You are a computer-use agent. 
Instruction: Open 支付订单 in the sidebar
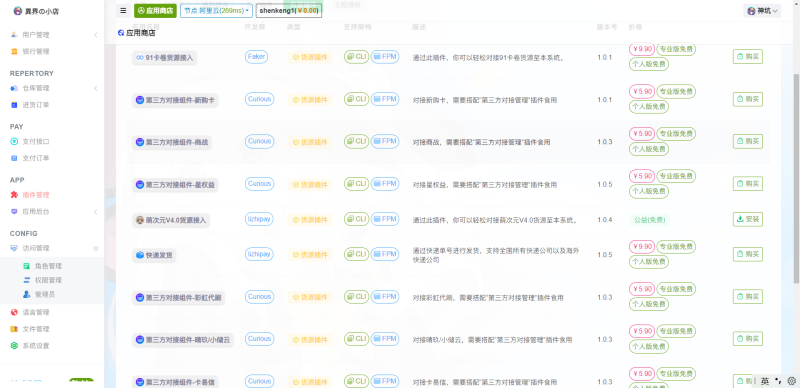(x=36, y=158)
